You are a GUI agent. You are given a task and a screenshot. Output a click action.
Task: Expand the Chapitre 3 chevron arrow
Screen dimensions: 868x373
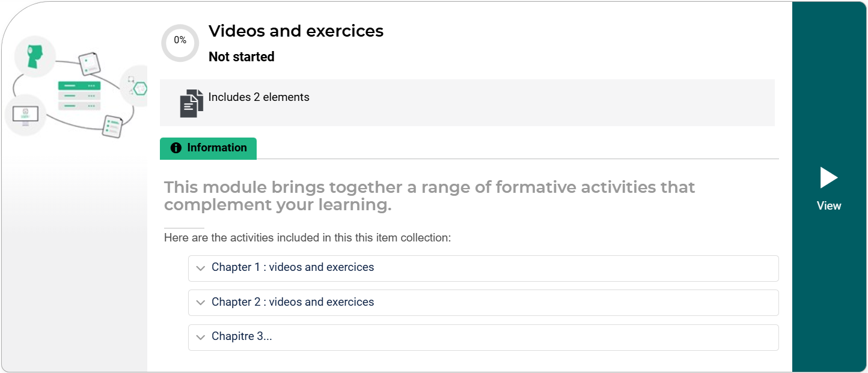tap(201, 338)
